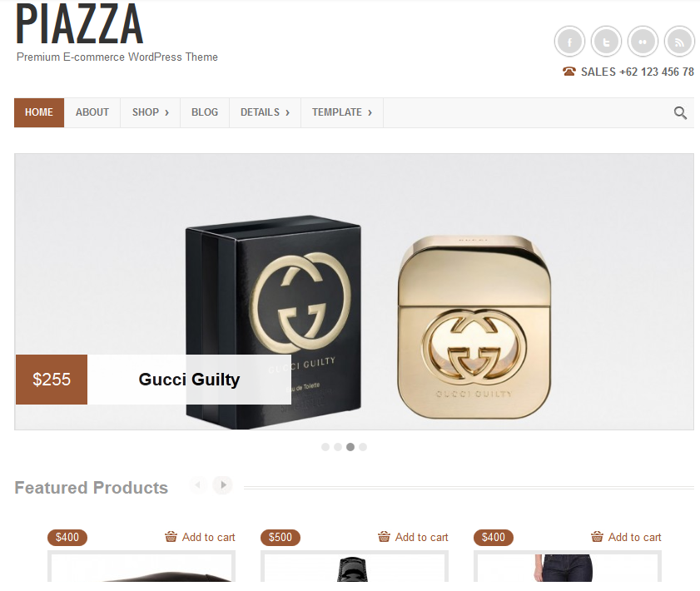Show previous featured products with arrow
Image resolution: width=700 pixels, height=591 pixels.
click(198, 484)
